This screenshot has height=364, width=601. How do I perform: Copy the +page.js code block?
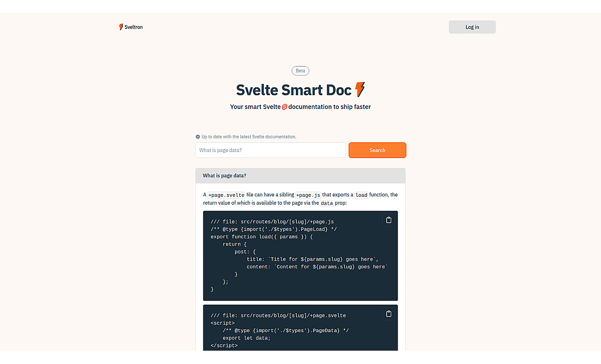click(x=389, y=220)
